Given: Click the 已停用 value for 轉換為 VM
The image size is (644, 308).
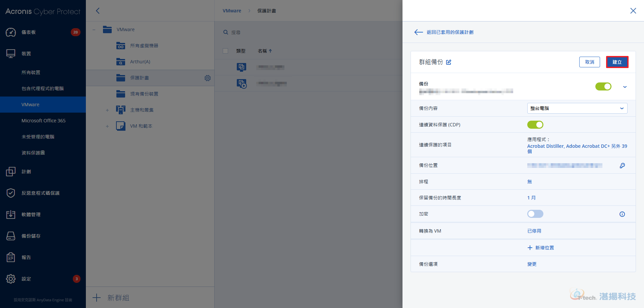Looking at the screenshot, I should click(534, 231).
